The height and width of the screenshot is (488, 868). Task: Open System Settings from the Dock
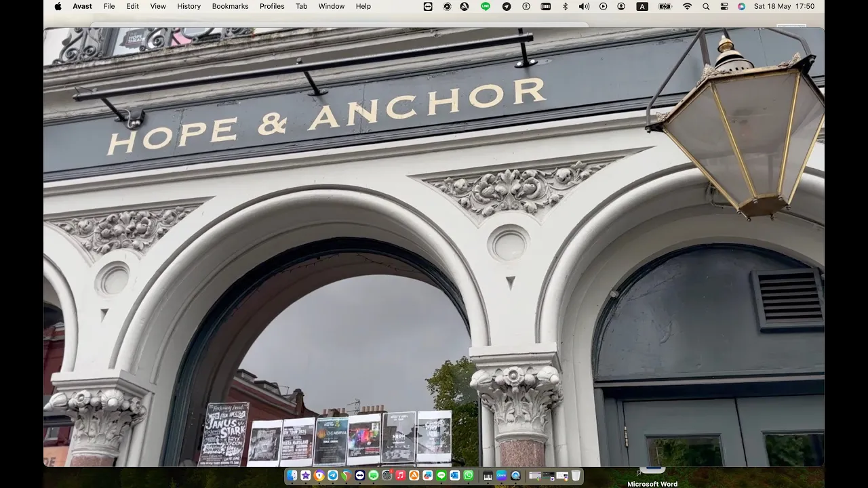(x=387, y=476)
